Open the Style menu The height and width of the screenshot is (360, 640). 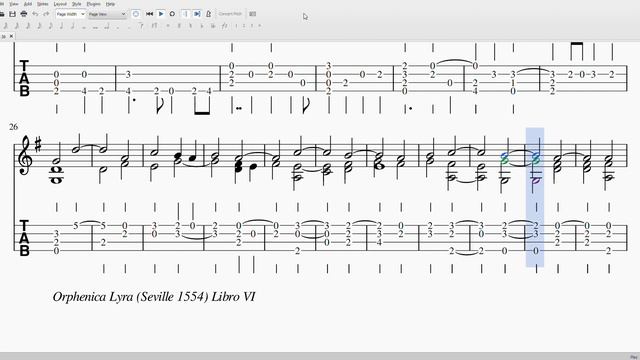76,4
